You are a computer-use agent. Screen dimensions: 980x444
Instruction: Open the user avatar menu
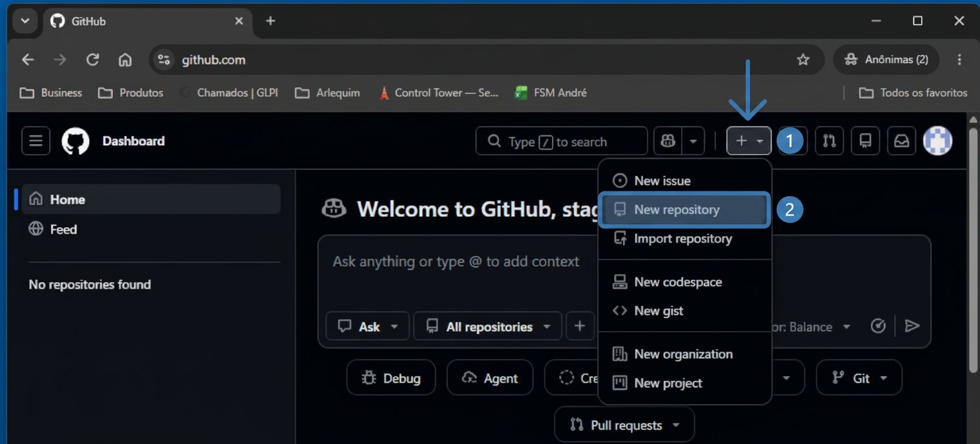937,141
